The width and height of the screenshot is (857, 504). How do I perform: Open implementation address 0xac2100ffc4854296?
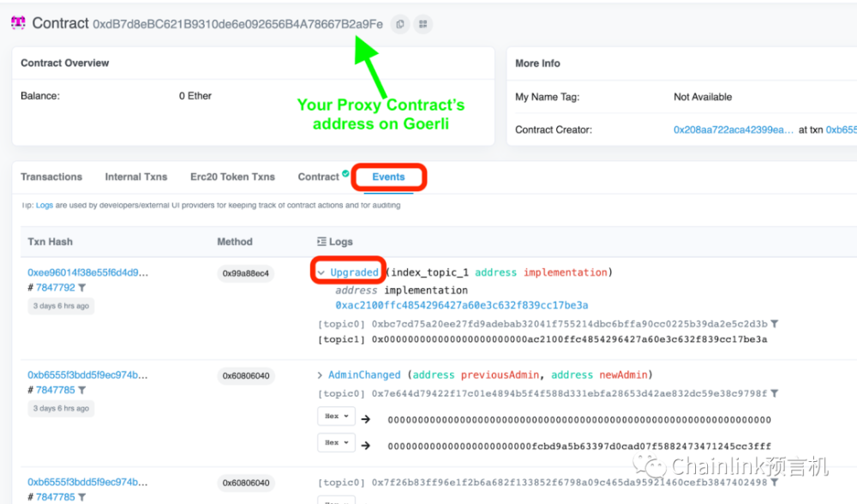tap(462, 305)
